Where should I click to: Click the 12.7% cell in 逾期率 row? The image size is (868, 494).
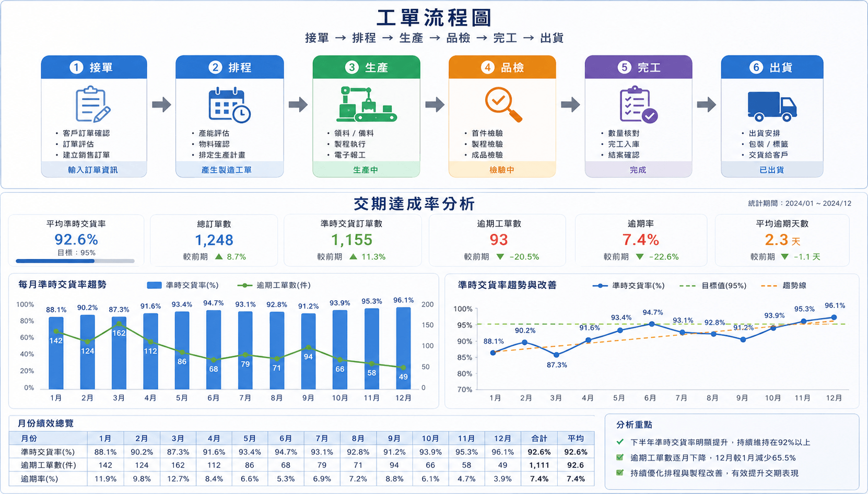pyautogui.click(x=178, y=479)
